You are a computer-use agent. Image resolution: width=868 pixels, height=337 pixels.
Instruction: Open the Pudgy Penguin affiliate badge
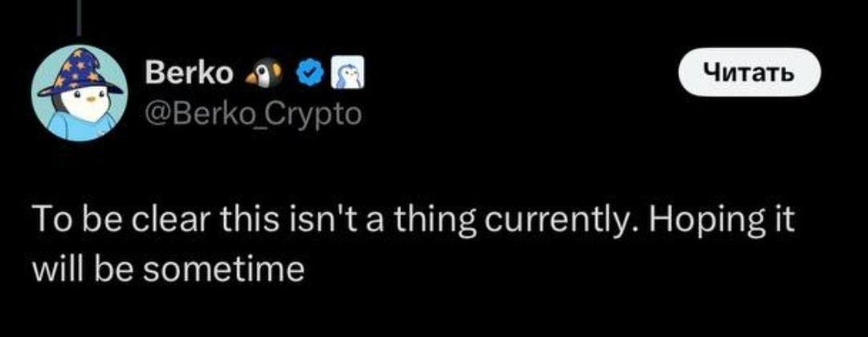click(x=348, y=72)
